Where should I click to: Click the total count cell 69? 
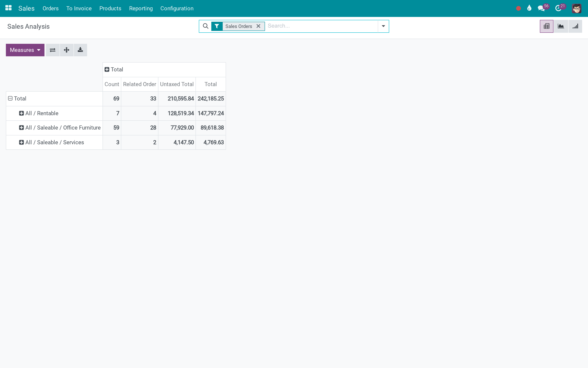(x=112, y=99)
